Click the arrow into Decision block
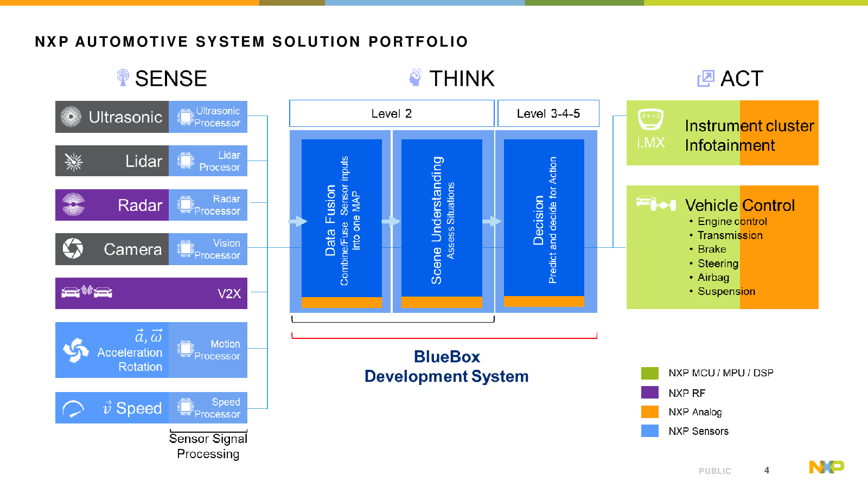This screenshot has width=868, height=488. click(492, 221)
